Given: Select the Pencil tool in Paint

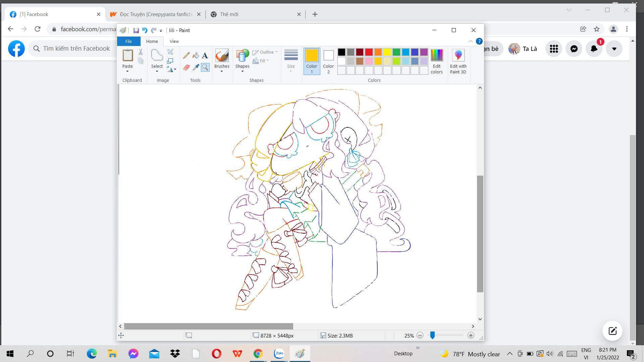Looking at the screenshot, I should (x=186, y=55).
